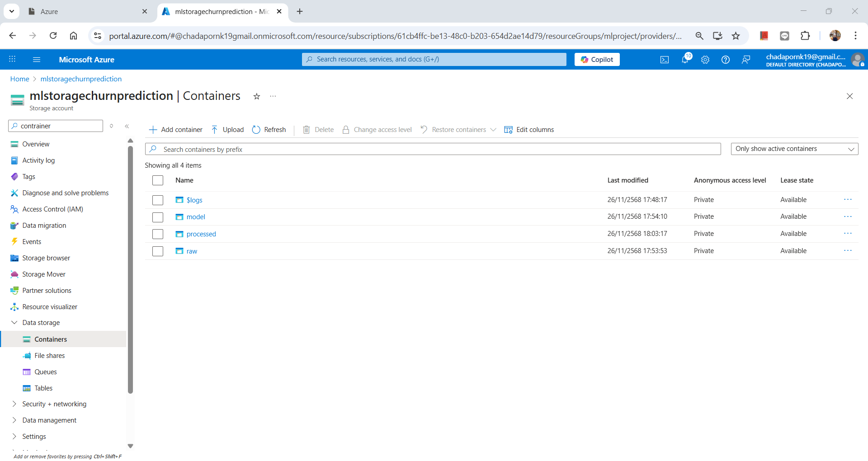The image size is (868, 461).
Task: Open the browser extensions puzzle icon
Action: (805, 36)
